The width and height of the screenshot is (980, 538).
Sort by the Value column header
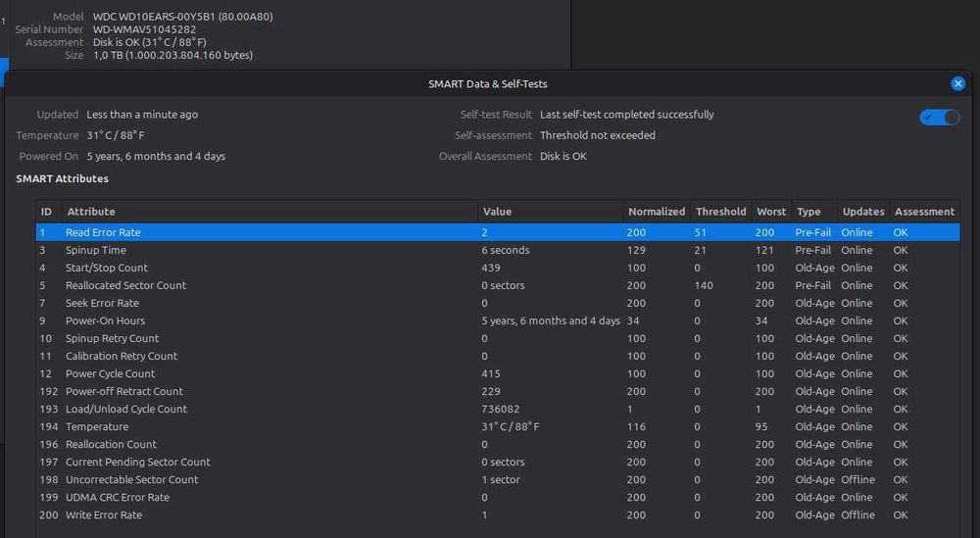point(550,212)
